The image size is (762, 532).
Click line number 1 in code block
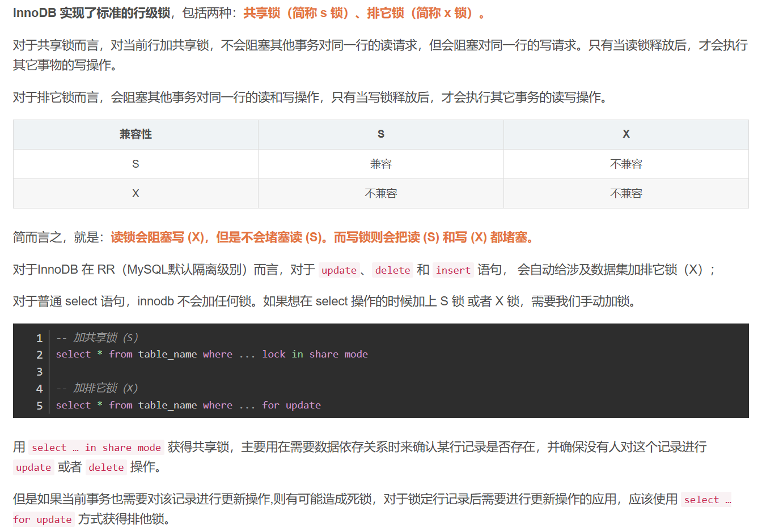[39, 338]
